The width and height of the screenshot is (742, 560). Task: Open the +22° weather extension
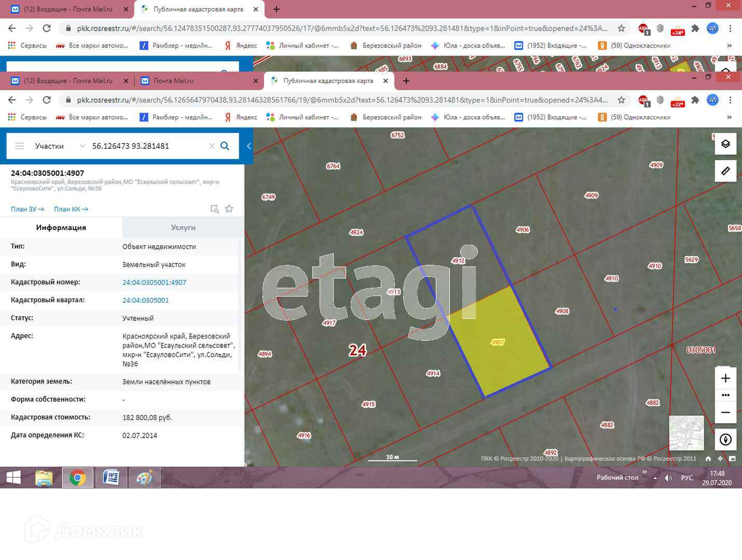(678, 101)
